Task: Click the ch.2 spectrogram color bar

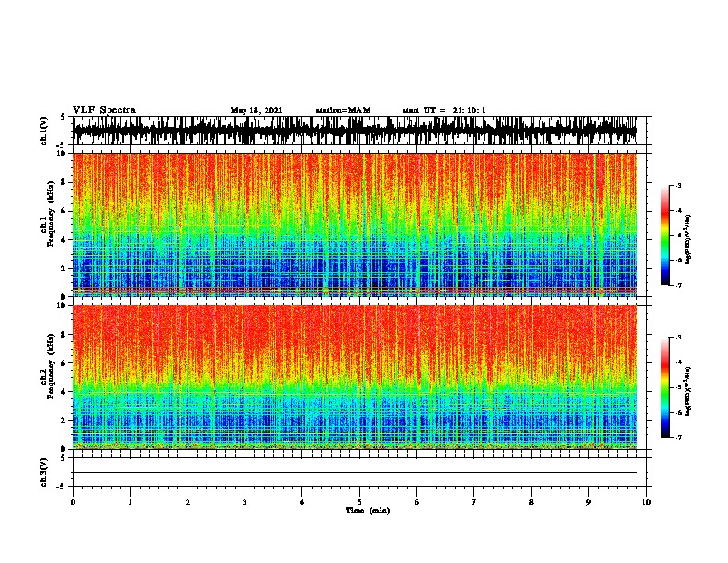Action: coord(665,387)
